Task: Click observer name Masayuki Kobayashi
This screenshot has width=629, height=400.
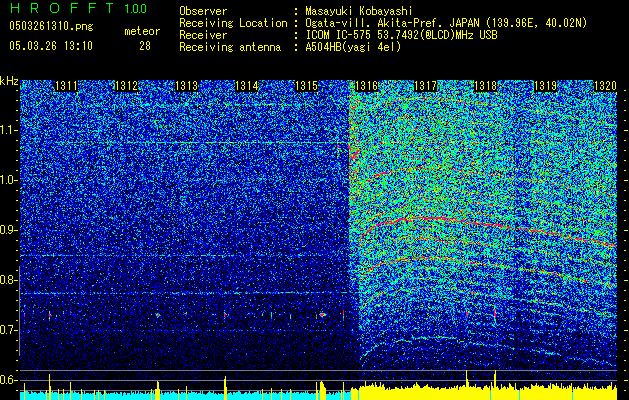Action: [359, 12]
